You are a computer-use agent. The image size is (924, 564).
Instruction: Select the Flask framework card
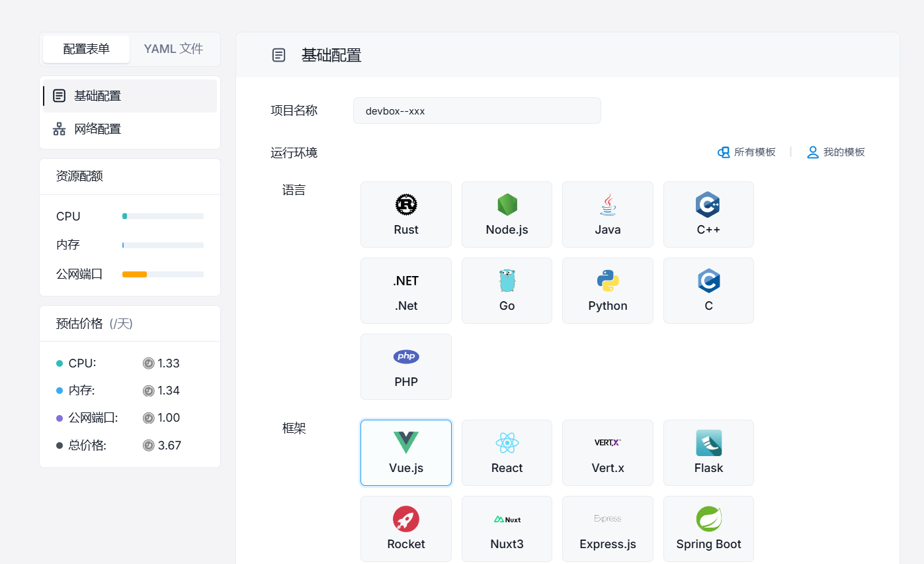click(x=708, y=453)
